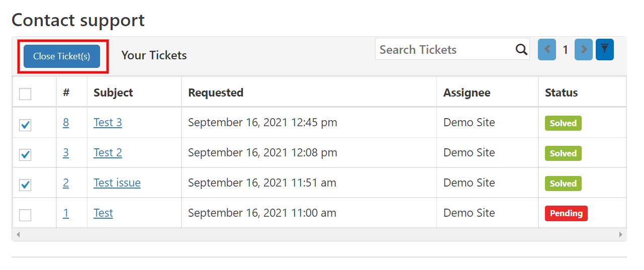
Task: Go to previous tickets page arrow
Action: pyautogui.click(x=547, y=49)
